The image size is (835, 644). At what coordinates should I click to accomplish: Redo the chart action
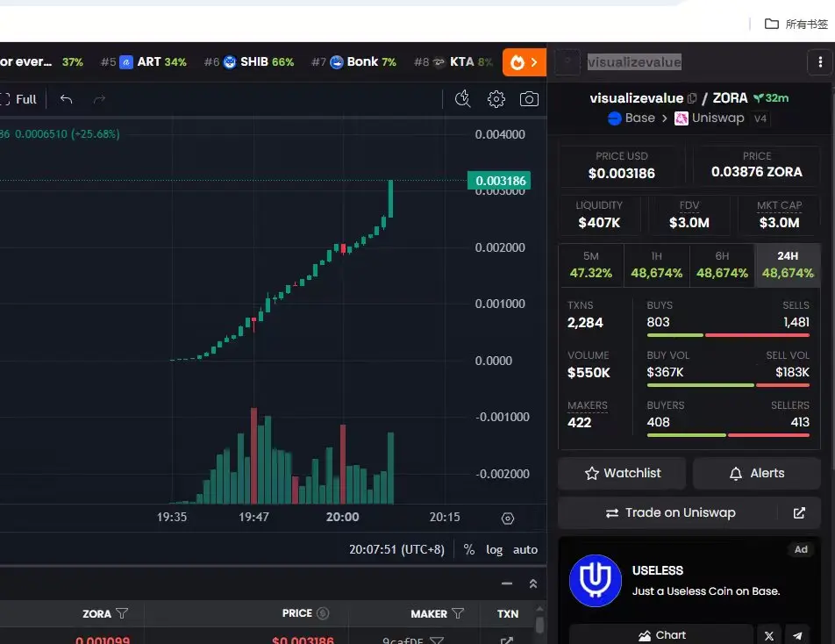pyautogui.click(x=99, y=99)
